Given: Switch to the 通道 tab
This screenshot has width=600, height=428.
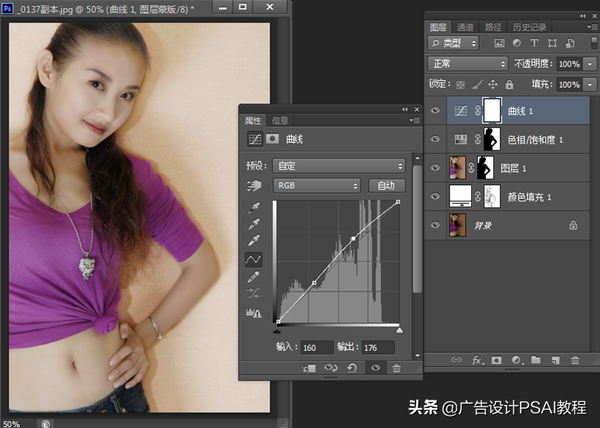Looking at the screenshot, I should [466, 27].
